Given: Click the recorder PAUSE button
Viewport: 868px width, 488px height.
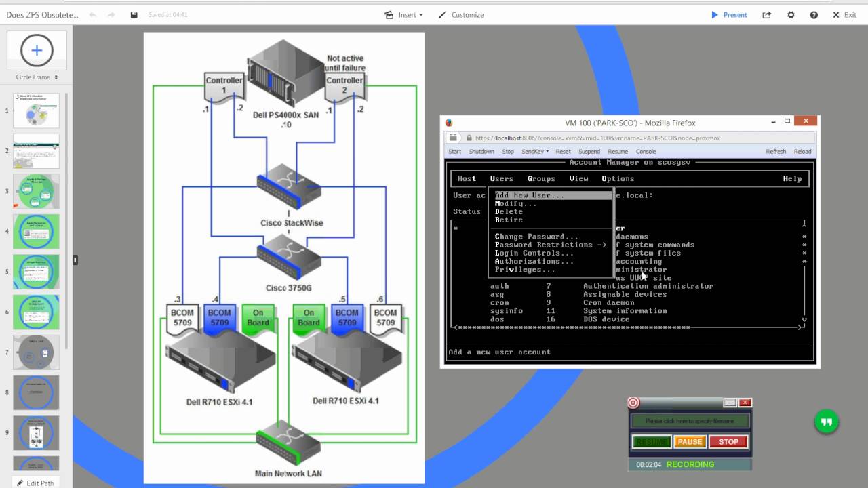Looking at the screenshot, I should click(690, 442).
